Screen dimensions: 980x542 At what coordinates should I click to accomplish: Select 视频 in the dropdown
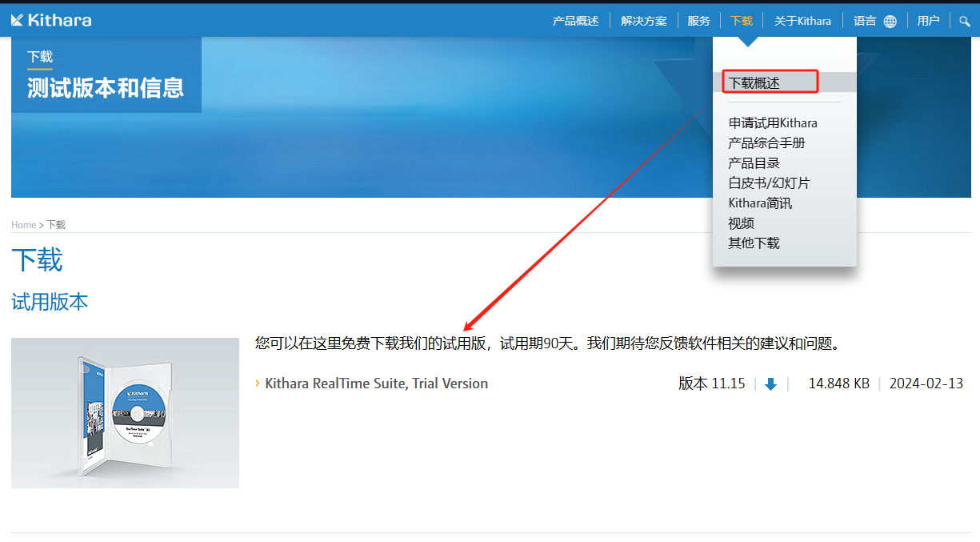[741, 223]
